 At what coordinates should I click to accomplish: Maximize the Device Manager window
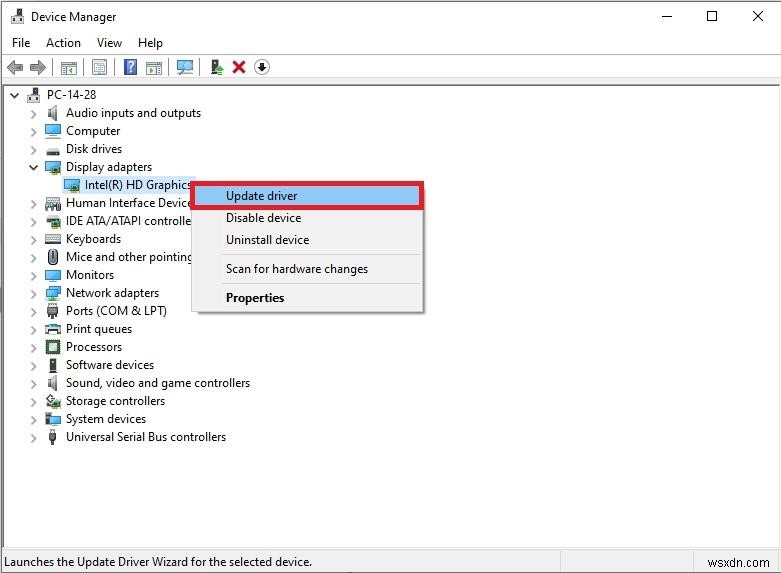point(712,16)
